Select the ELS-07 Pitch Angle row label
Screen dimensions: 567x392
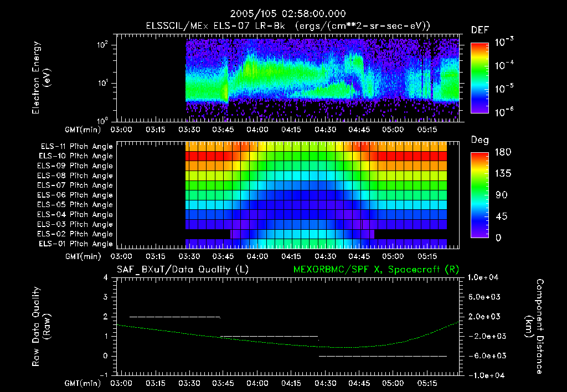pyautogui.click(x=75, y=185)
